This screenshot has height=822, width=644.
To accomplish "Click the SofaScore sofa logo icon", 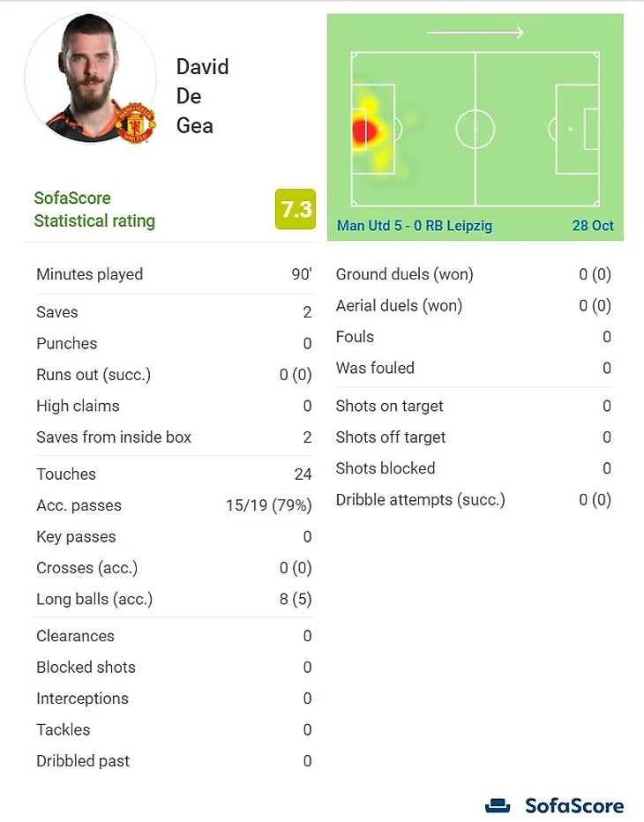I will 498,805.
